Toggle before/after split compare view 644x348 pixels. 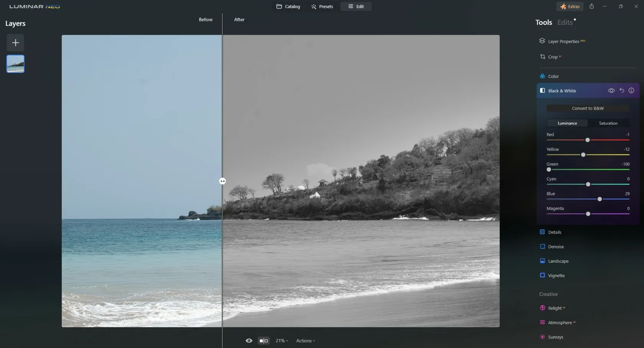(264, 341)
